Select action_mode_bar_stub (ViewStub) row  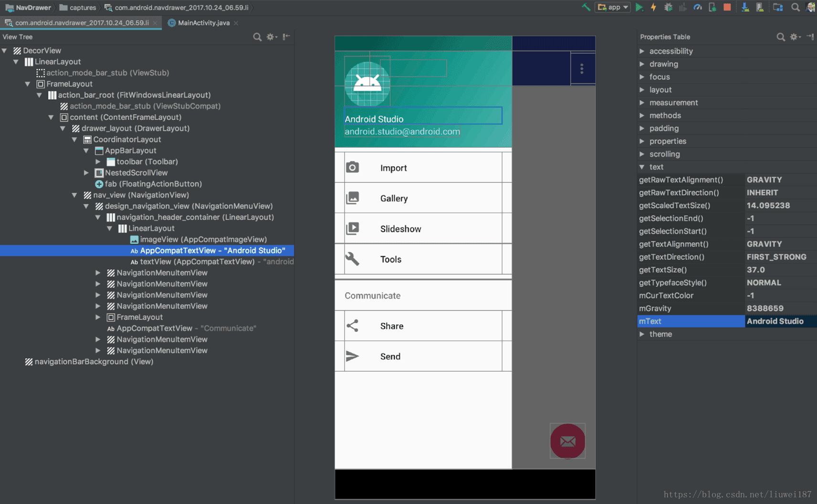(x=103, y=73)
